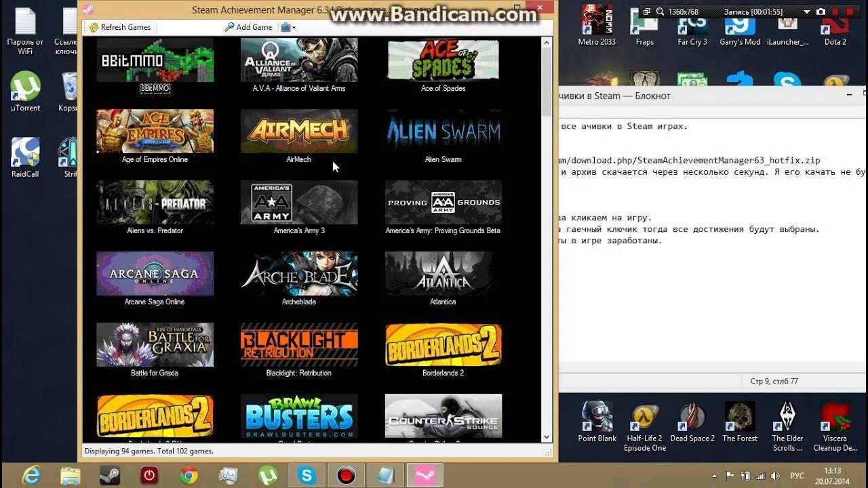The height and width of the screenshot is (488, 868).
Task: Click the game list vertical scrollbar thumb
Action: click(x=547, y=82)
